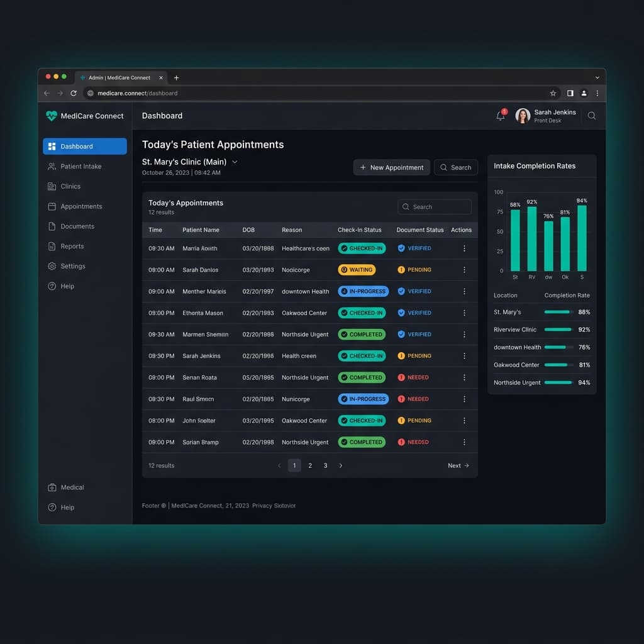
Task: Click the Northside Urgent 94% progress bar
Action: tap(558, 383)
